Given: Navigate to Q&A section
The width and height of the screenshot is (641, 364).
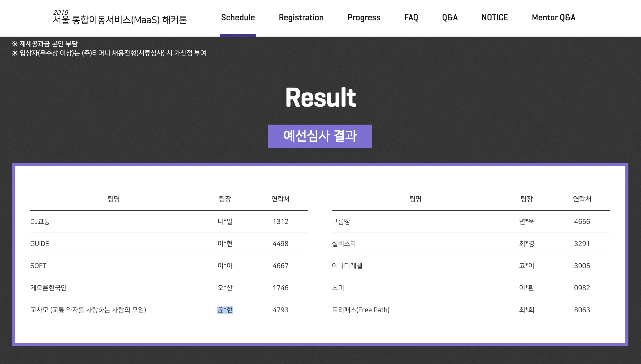Looking at the screenshot, I should point(450,17).
